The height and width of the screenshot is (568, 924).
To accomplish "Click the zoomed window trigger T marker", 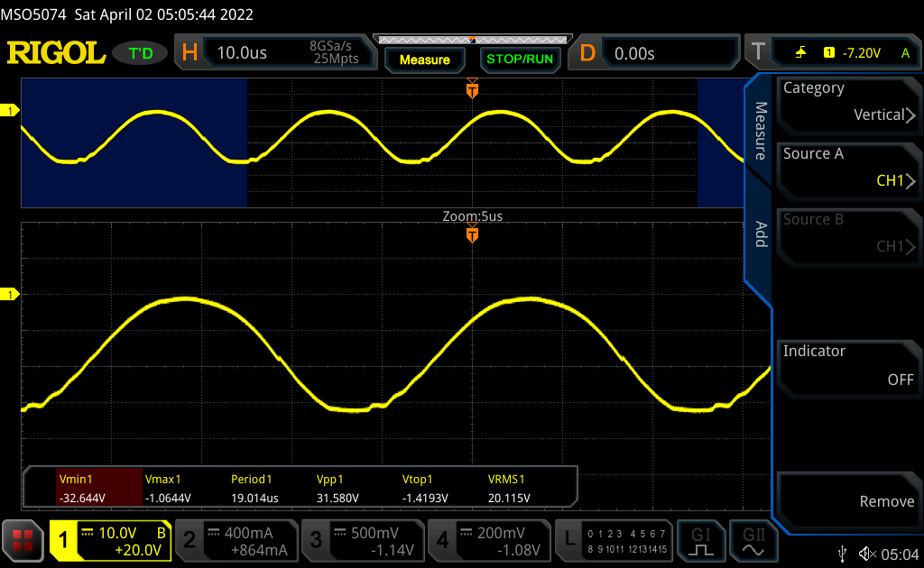I will (472, 234).
